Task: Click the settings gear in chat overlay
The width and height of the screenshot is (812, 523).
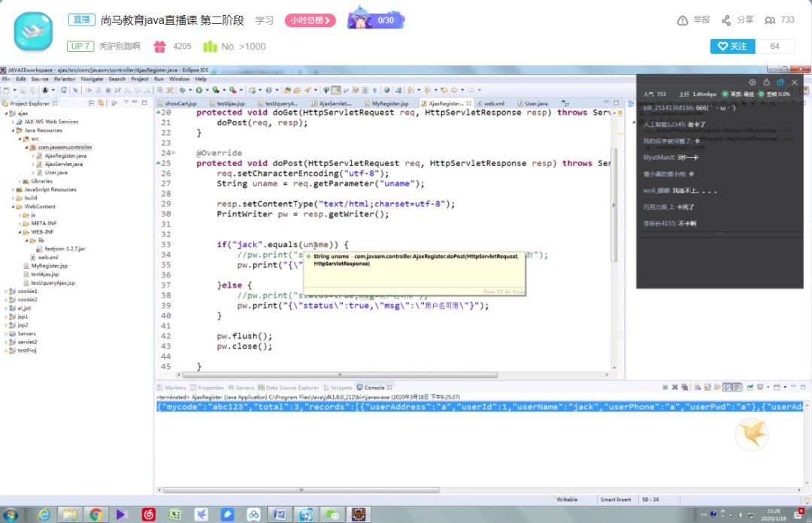Action: pyautogui.click(x=753, y=83)
